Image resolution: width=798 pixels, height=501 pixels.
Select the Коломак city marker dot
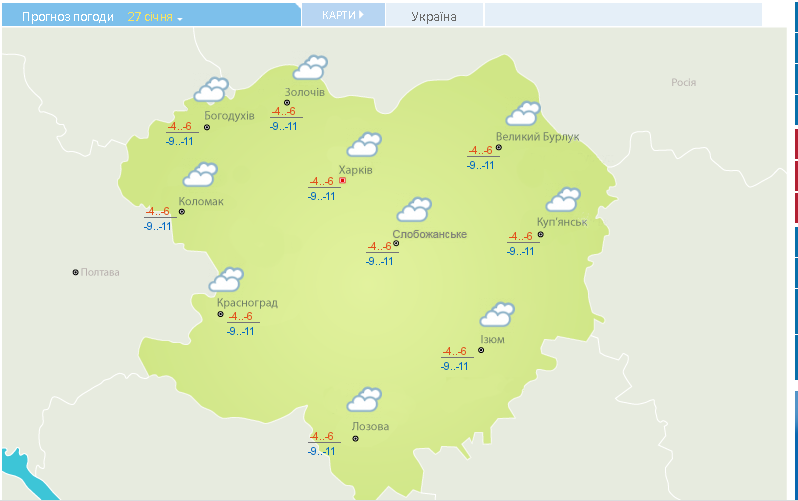[x=182, y=212]
